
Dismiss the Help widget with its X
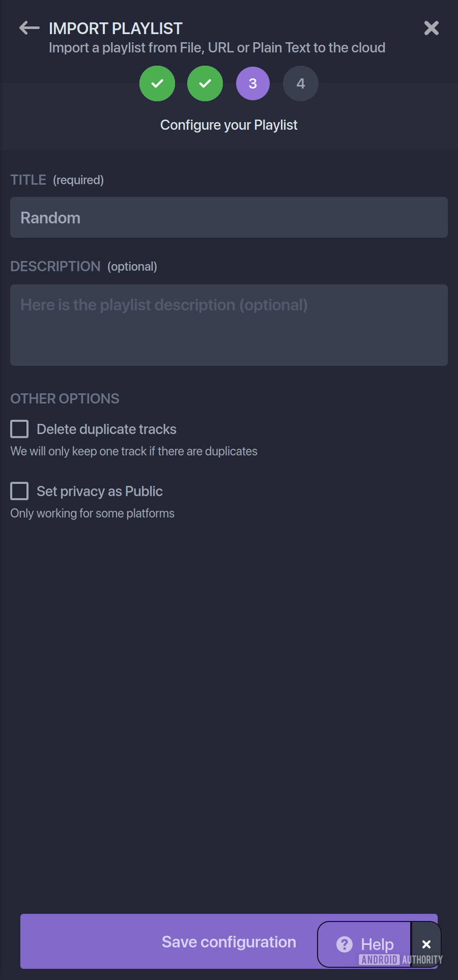click(426, 944)
